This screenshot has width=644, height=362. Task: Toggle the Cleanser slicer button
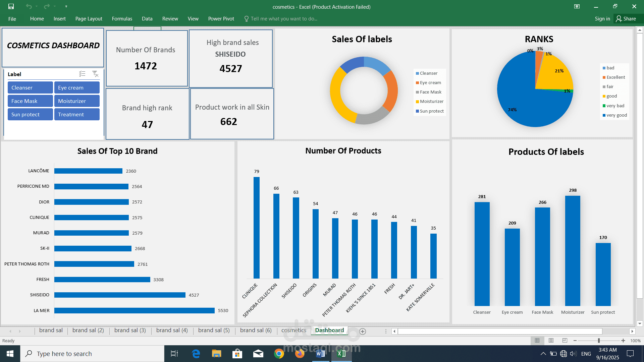point(30,87)
